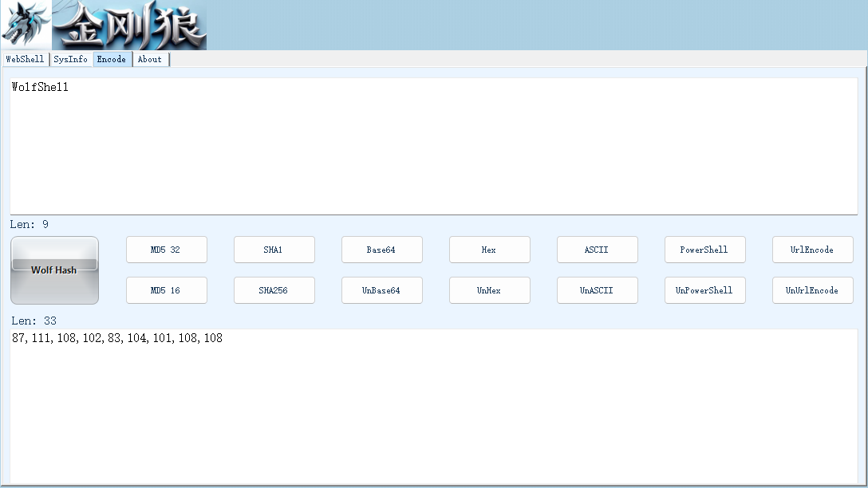Switch to the SysInfo tab

tap(71, 59)
